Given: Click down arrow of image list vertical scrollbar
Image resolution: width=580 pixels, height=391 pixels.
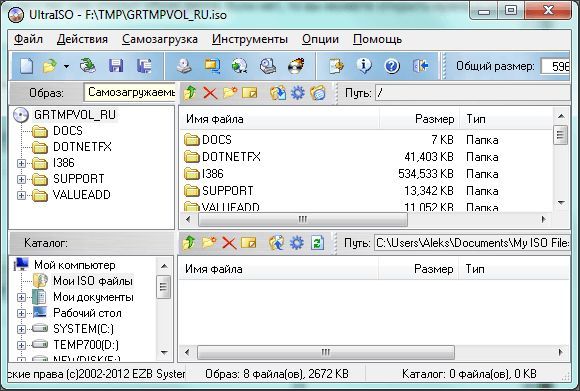Looking at the screenshot, I should 561,203.
